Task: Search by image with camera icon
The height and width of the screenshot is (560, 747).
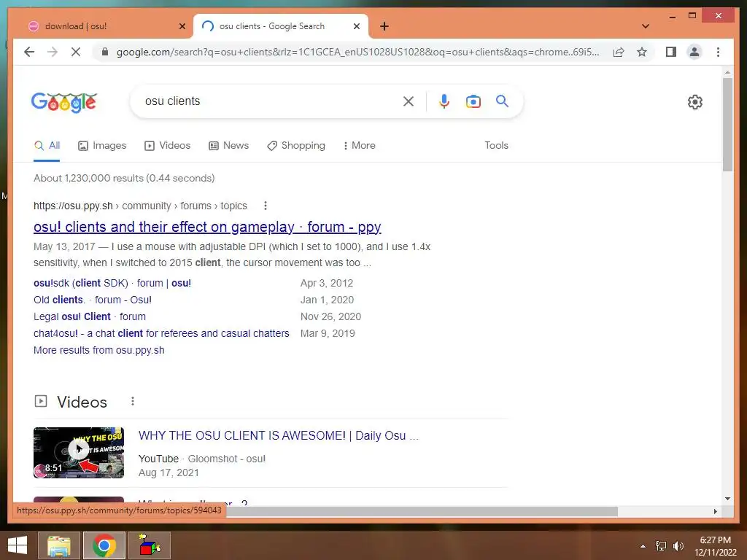Action: 473,101
